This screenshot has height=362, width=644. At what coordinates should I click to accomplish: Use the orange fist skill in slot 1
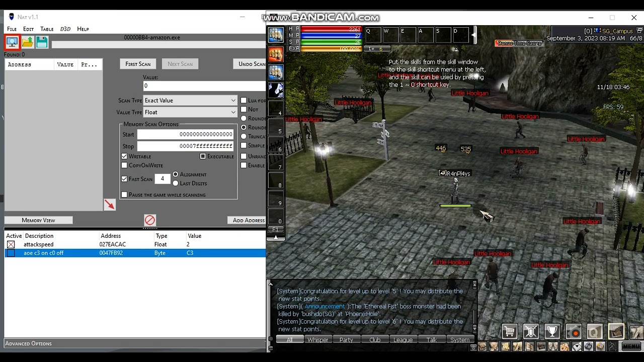tap(276, 54)
